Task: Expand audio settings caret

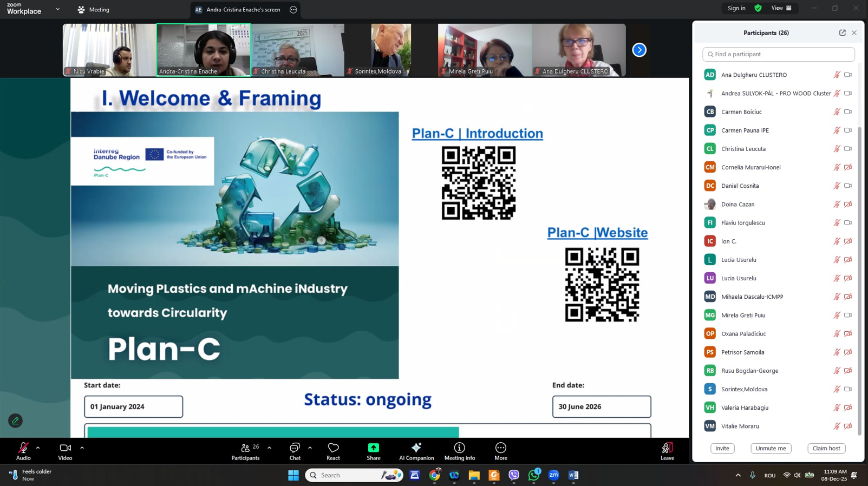Action: pyautogui.click(x=38, y=448)
